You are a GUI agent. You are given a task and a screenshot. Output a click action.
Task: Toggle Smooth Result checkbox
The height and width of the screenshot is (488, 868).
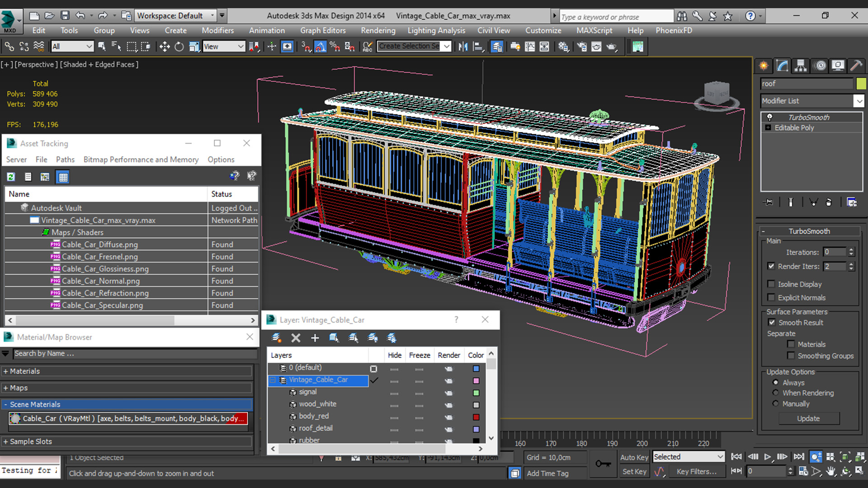(x=772, y=323)
